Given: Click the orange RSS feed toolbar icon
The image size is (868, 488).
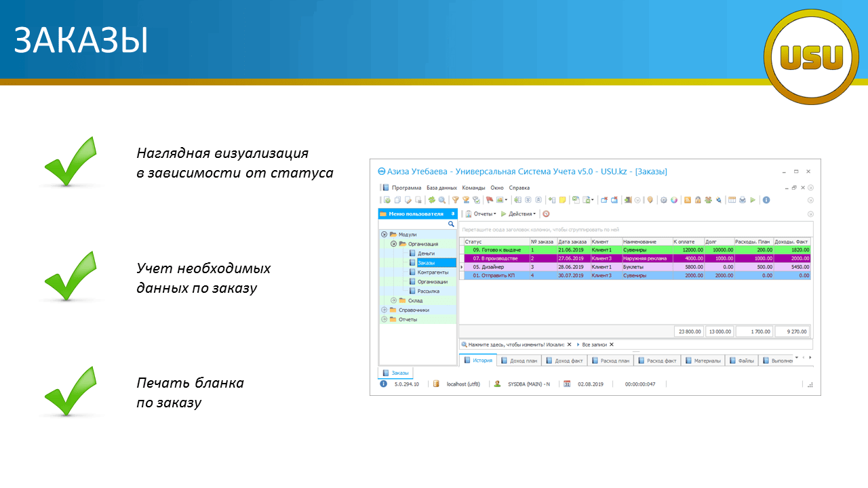Looking at the screenshot, I should point(688,200).
